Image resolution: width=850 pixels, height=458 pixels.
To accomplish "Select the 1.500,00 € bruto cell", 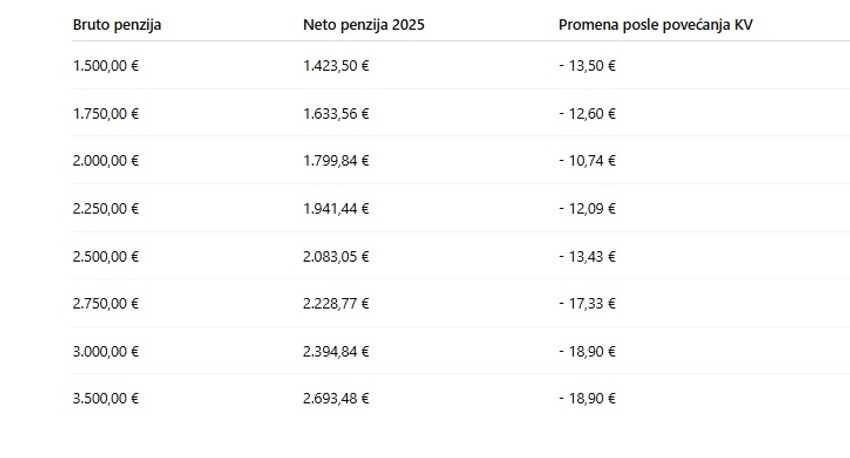I will [x=106, y=66].
